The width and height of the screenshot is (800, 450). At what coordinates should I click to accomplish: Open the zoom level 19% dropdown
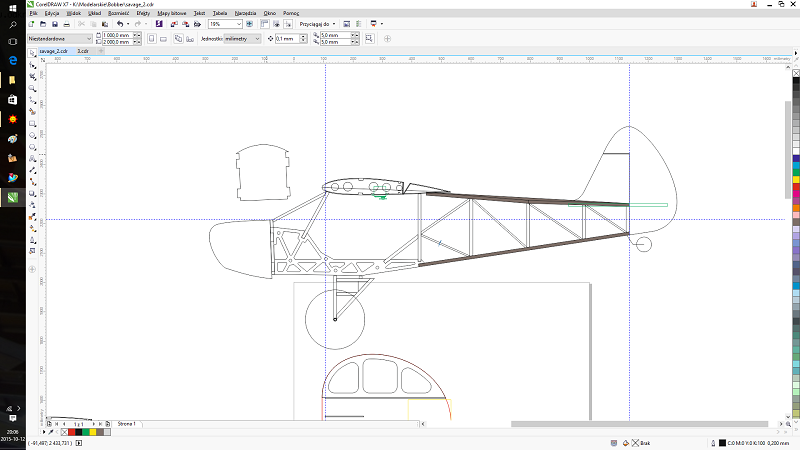coord(238,24)
